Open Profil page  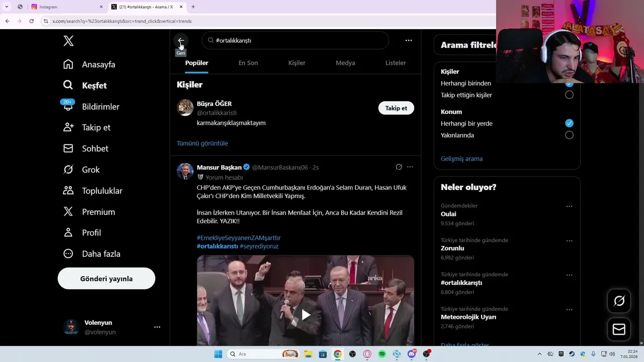(x=82, y=233)
